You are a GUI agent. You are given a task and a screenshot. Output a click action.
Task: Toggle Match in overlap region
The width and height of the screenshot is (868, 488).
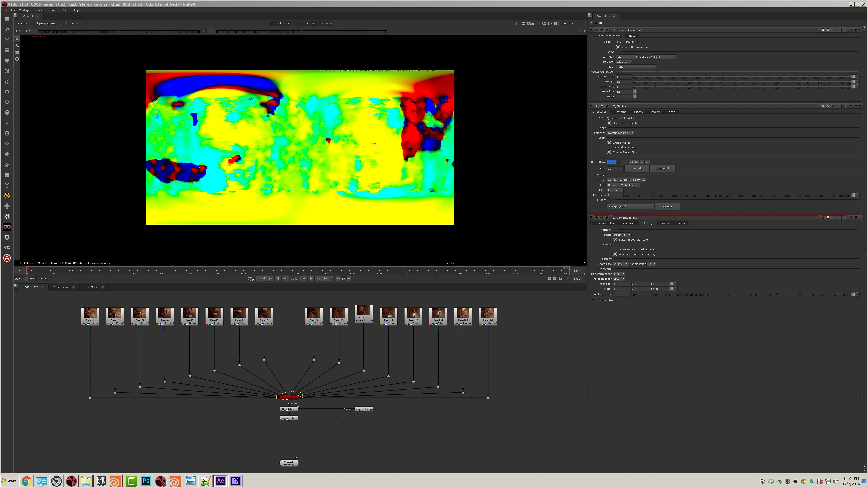(x=615, y=240)
